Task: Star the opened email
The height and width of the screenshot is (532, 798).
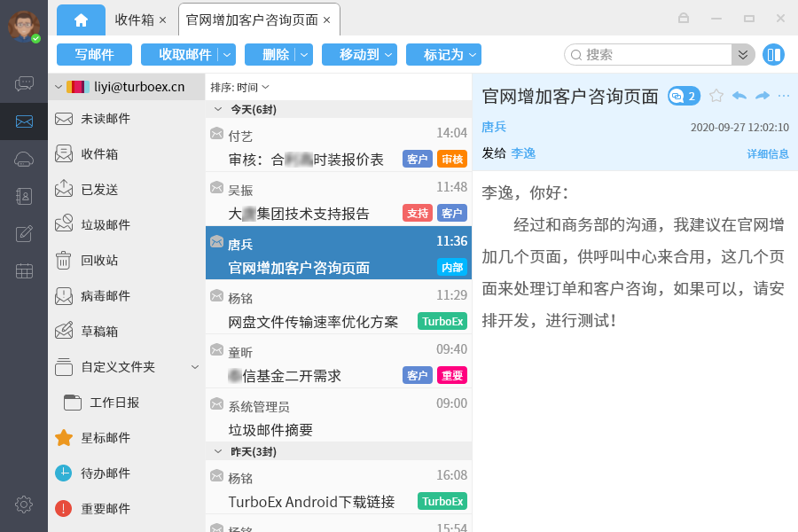Action: [716, 96]
